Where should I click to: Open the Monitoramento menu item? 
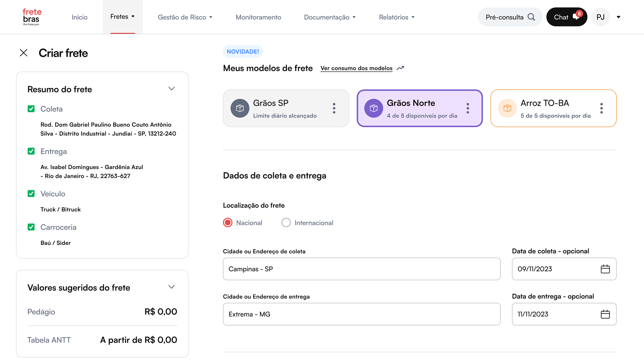point(258,17)
